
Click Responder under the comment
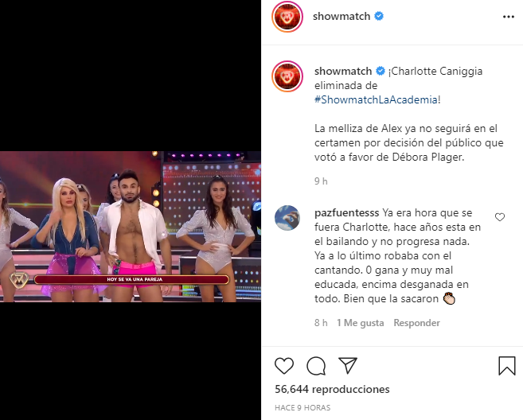(416, 323)
